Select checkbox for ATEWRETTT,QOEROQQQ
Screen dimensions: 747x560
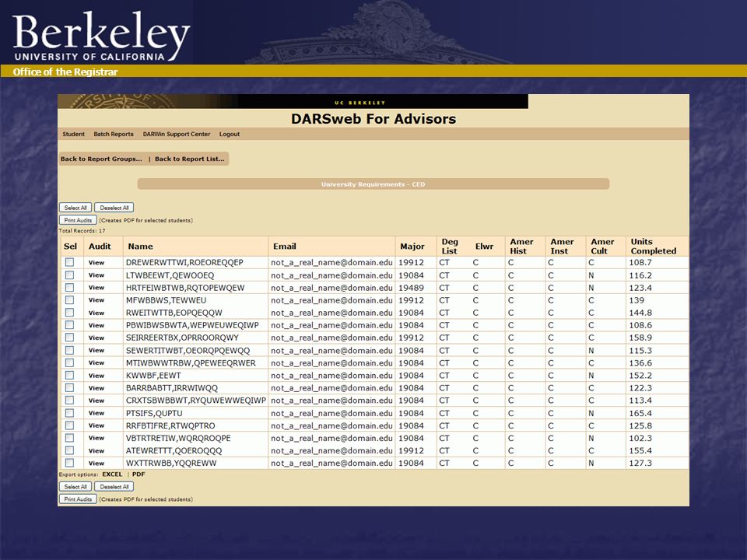[x=69, y=450]
